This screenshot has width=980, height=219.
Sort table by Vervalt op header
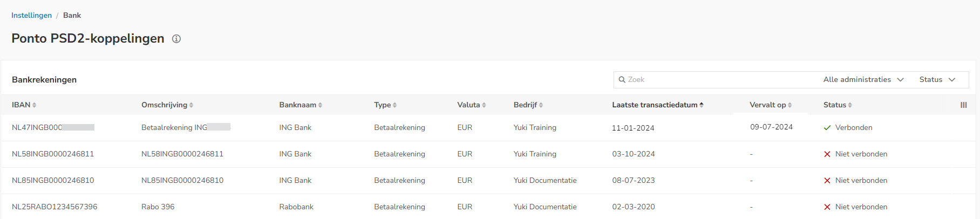(x=770, y=105)
